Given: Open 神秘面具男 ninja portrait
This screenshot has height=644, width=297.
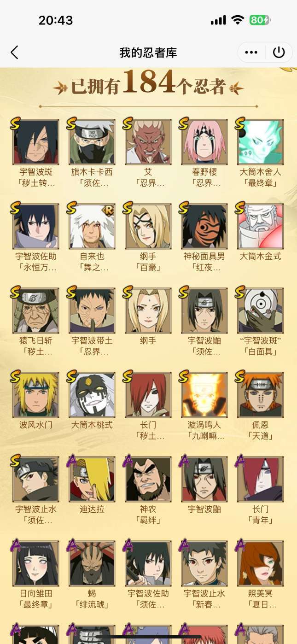Looking at the screenshot, I should point(204,226).
